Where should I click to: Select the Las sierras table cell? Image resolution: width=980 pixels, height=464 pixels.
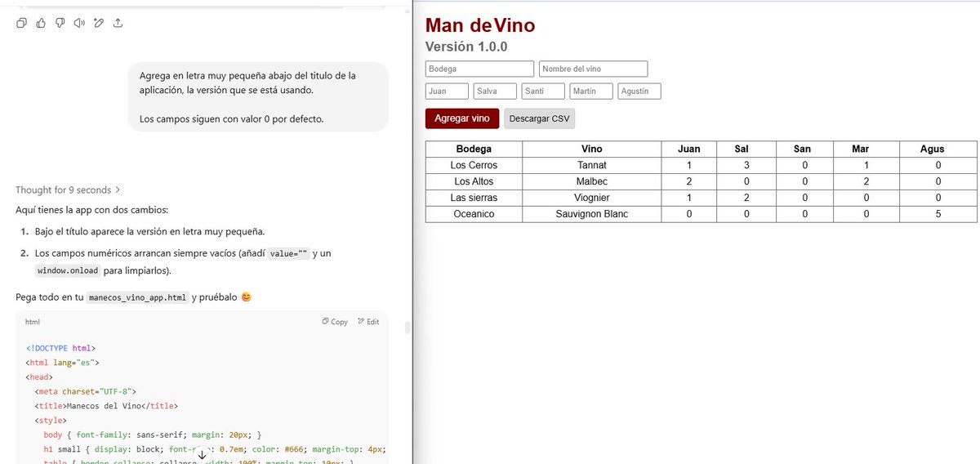[474, 198]
